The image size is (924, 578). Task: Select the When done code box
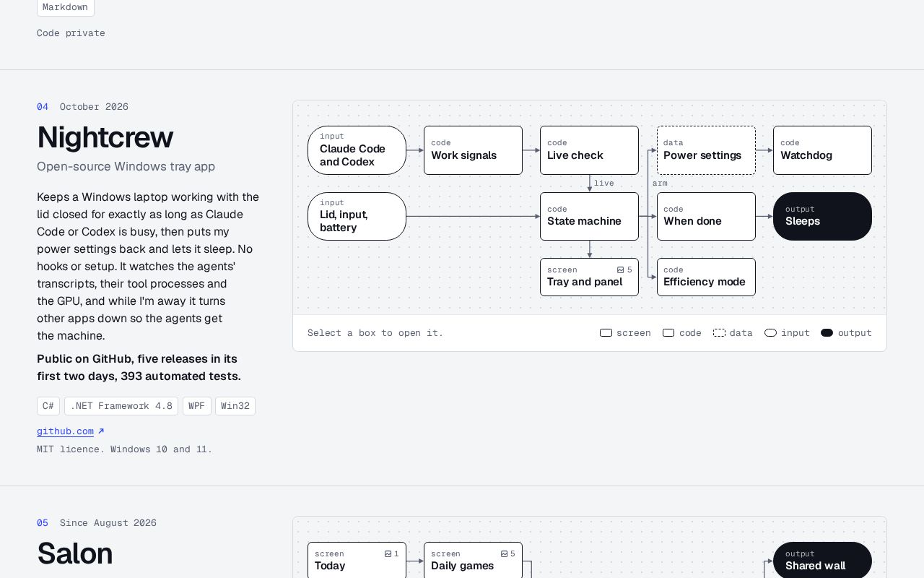[706, 216]
